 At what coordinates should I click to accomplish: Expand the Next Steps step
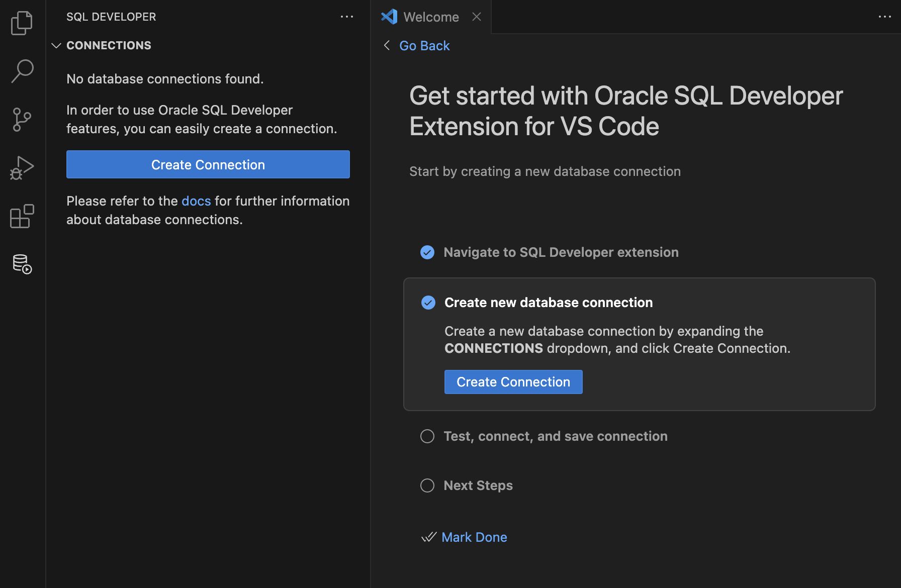click(478, 485)
